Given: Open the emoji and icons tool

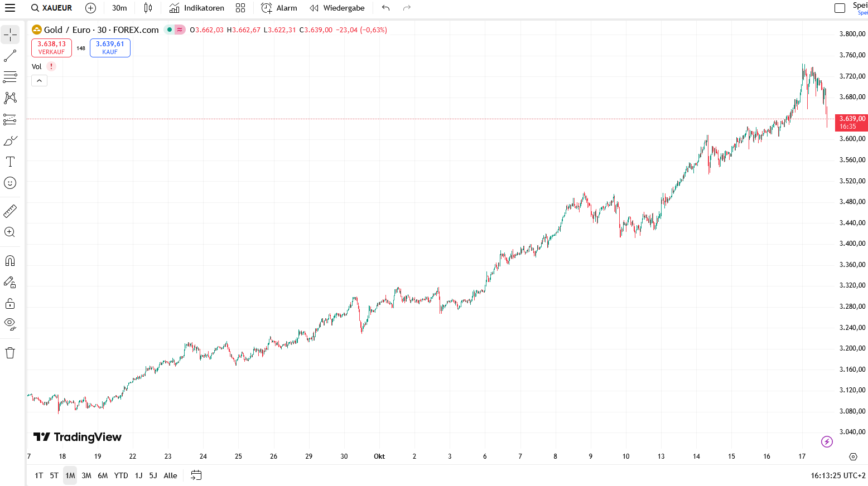Looking at the screenshot, I should (x=10, y=183).
